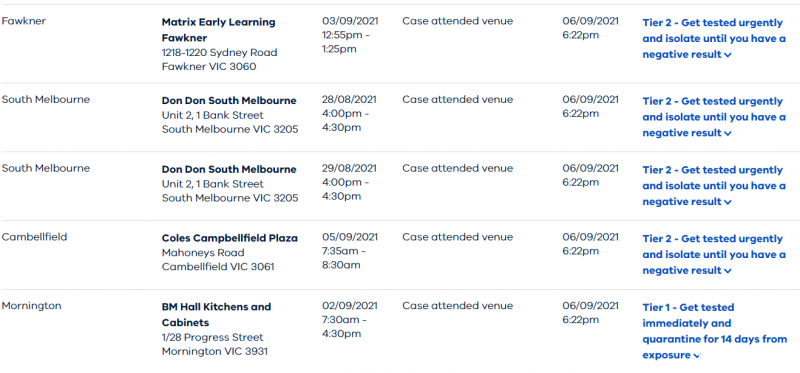The width and height of the screenshot is (800, 373).
Task: Expand Tier 2 advice for Don Don 28/08/2021
Action: click(713, 117)
